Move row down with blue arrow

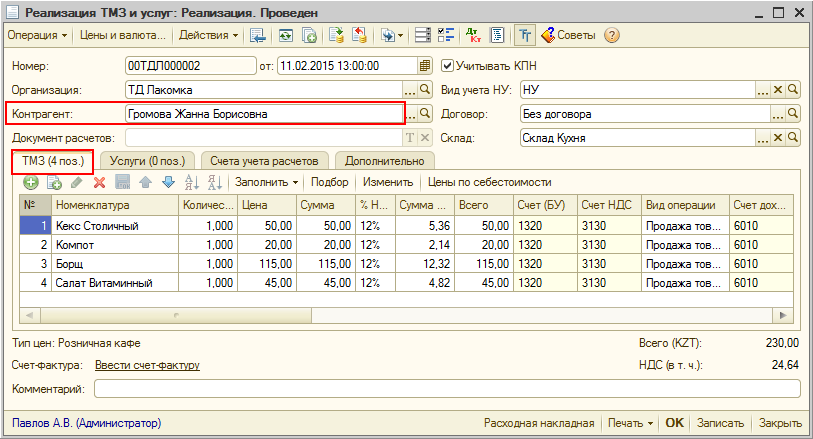click(167, 182)
